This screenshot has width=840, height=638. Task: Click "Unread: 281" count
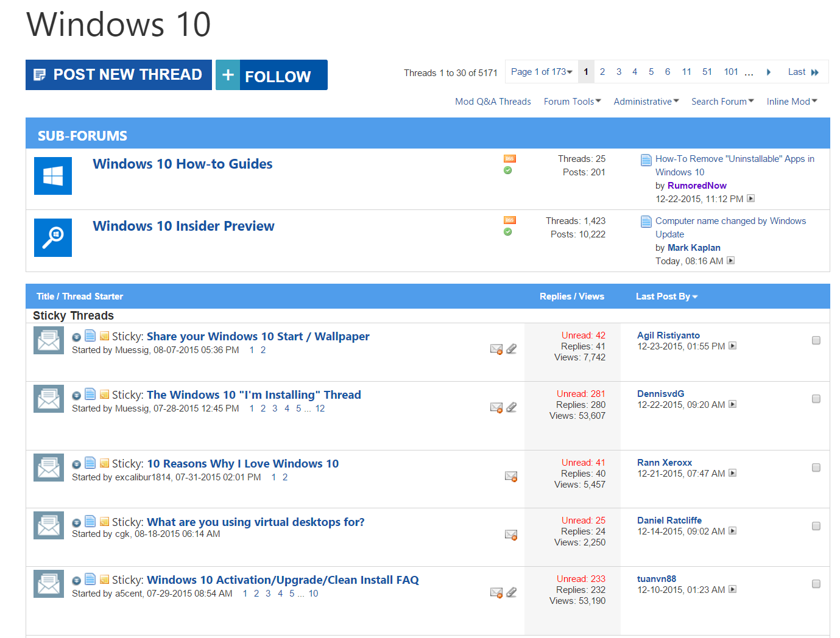[x=581, y=394]
